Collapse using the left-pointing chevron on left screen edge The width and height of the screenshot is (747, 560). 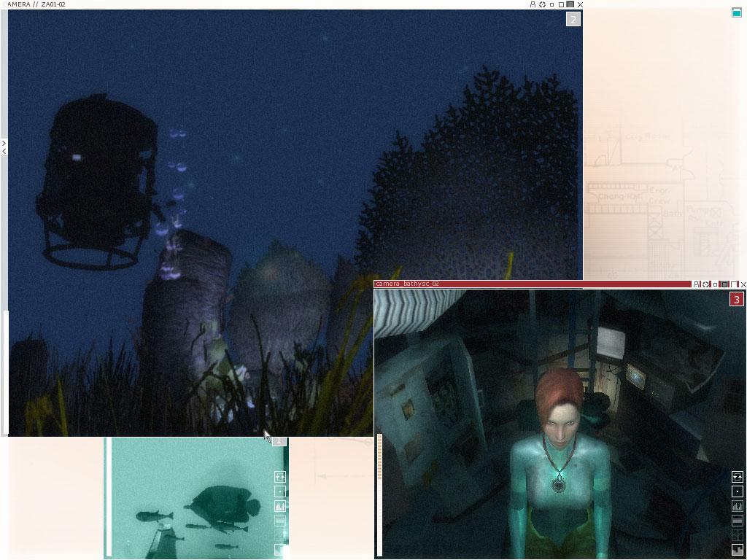[4, 151]
